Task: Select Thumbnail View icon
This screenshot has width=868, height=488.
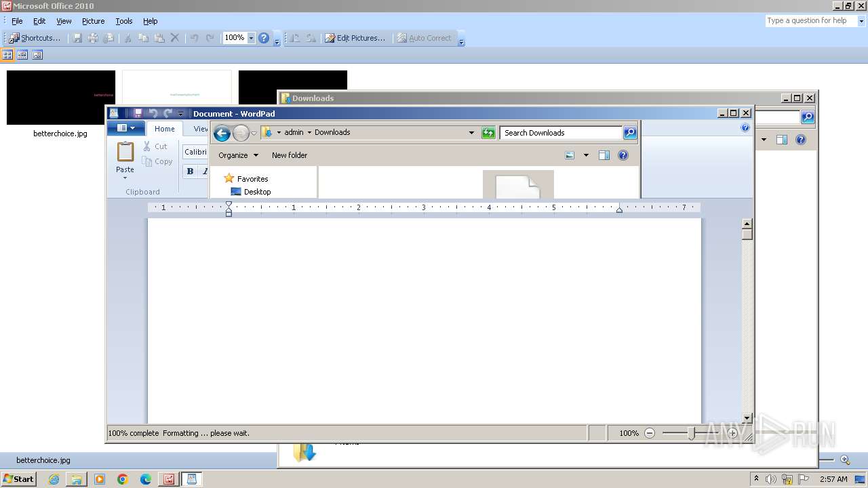Action: coord(7,55)
